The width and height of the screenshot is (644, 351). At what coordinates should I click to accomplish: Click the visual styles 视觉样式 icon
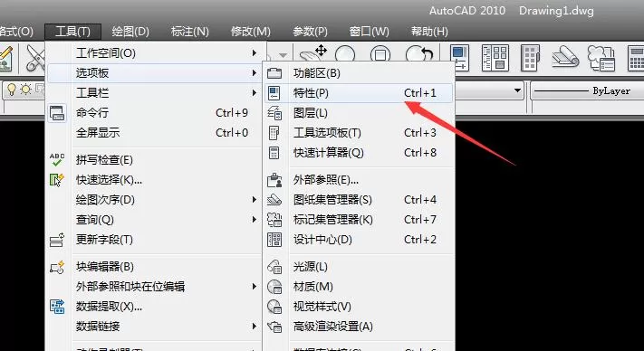(274, 307)
